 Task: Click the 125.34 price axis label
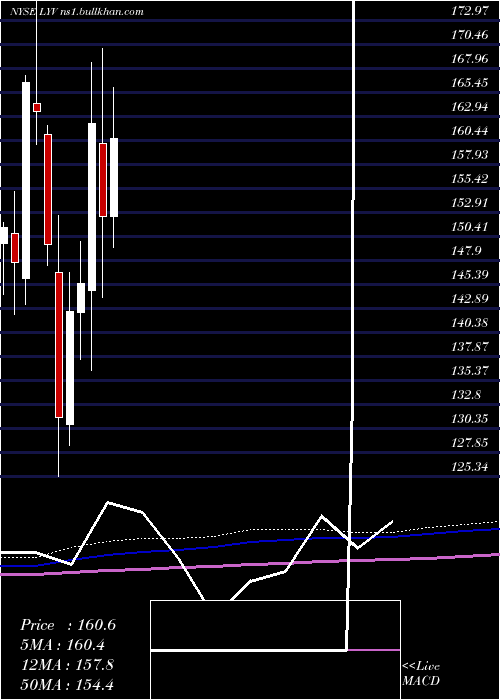click(470, 467)
